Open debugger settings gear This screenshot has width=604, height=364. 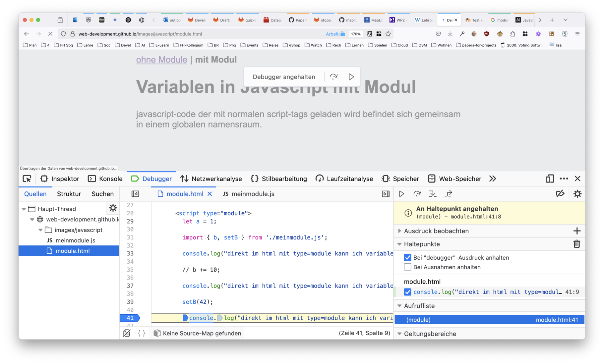click(577, 194)
